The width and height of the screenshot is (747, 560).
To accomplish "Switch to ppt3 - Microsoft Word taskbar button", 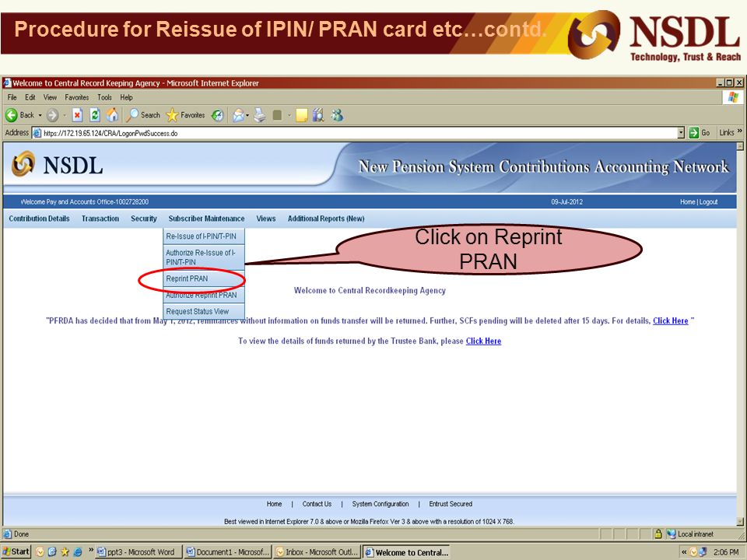I will point(139,552).
